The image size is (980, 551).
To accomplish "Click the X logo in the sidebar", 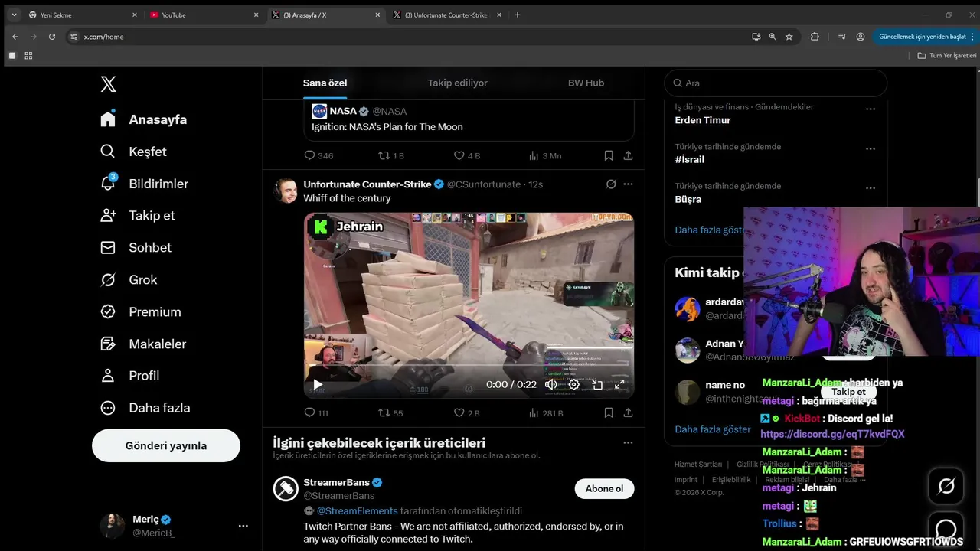I will (108, 84).
